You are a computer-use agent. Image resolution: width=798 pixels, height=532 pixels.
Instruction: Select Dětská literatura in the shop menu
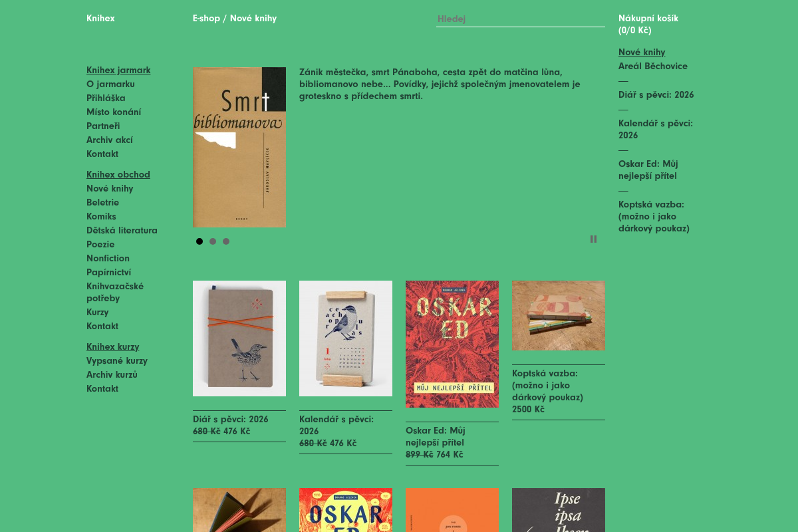tap(122, 230)
